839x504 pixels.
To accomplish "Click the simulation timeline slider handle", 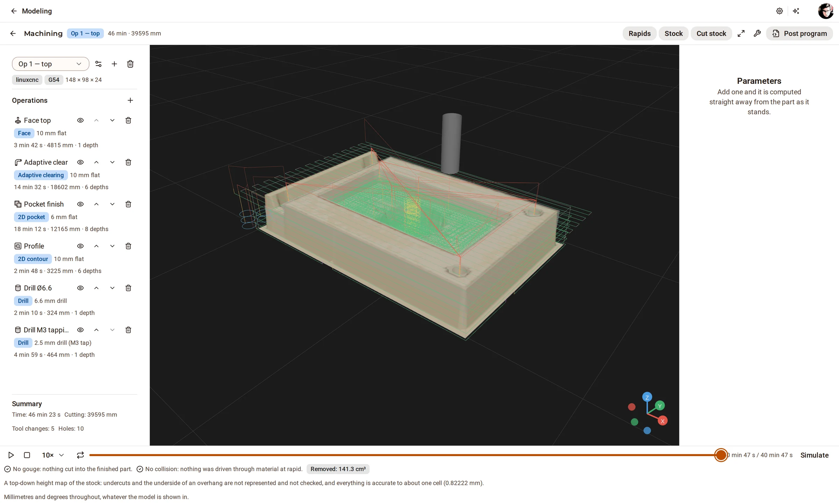I will [x=721, y=455].
